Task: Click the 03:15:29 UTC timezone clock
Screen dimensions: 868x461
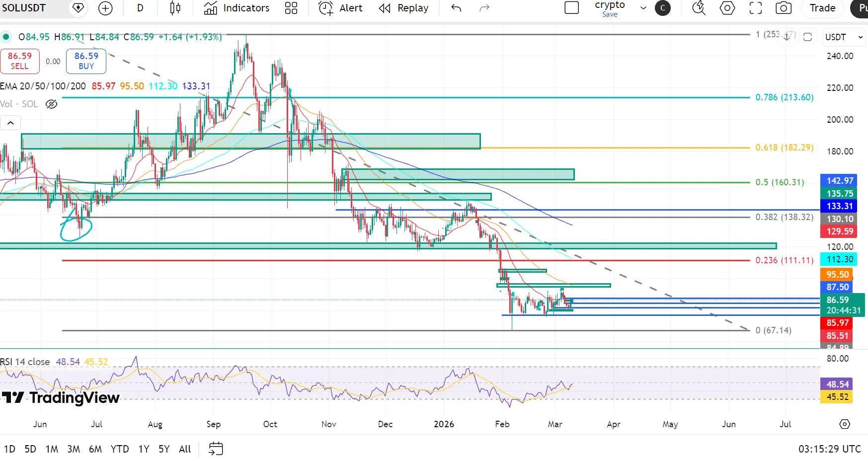Action: point(829,449)
